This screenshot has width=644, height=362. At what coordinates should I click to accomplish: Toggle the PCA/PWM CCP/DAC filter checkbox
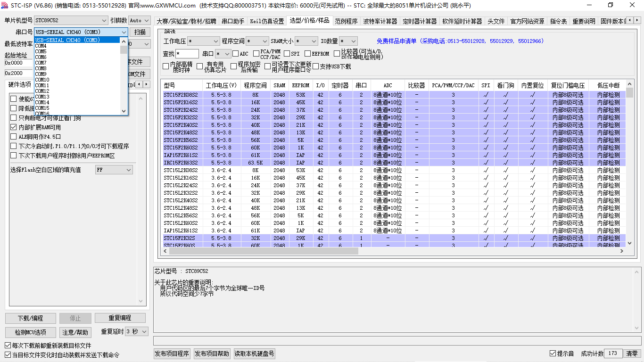(x=256, y=54)
